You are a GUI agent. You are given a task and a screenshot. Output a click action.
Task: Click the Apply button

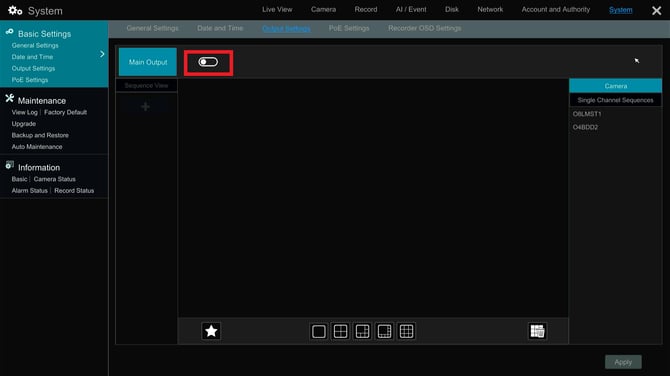coord(623,362)
